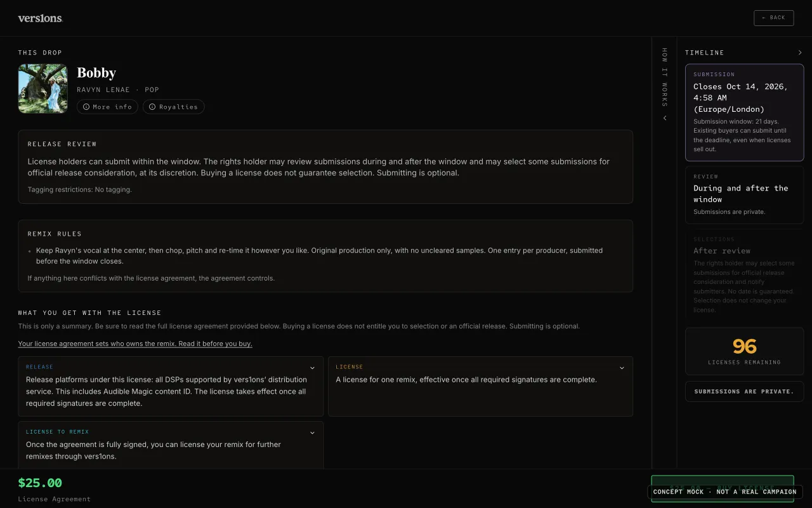Expand the Release license card chevron

click(x=312, y=368)
